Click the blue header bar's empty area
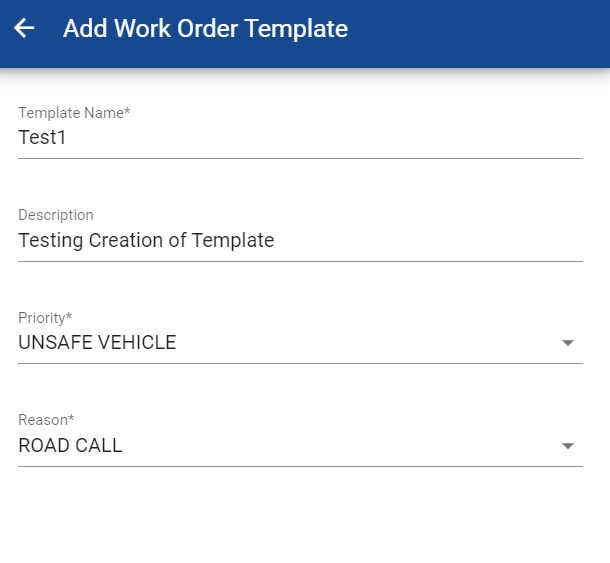The width and height of the screenshot is (610, 563). click(480, 30)
